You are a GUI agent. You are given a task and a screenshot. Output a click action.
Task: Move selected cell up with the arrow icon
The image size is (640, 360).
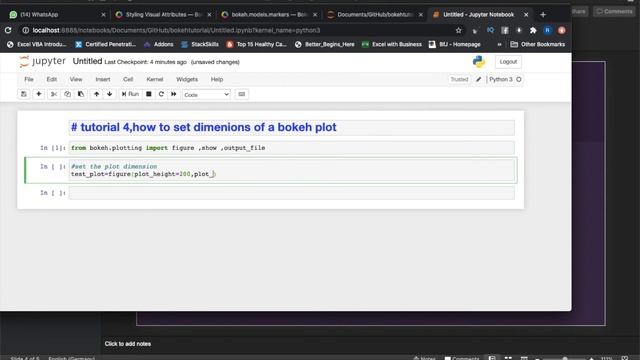pyautogui.click(x=96, y=94)
